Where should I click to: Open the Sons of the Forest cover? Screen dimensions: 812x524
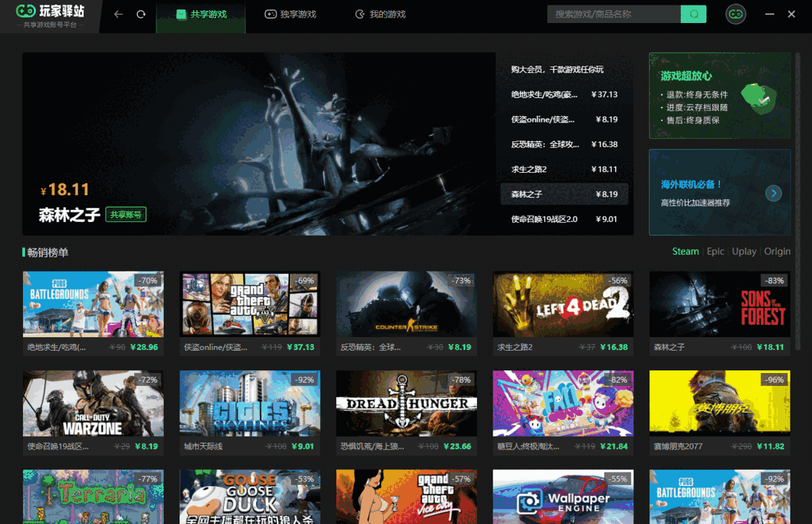pyautogui.click(x=720, y=304)
